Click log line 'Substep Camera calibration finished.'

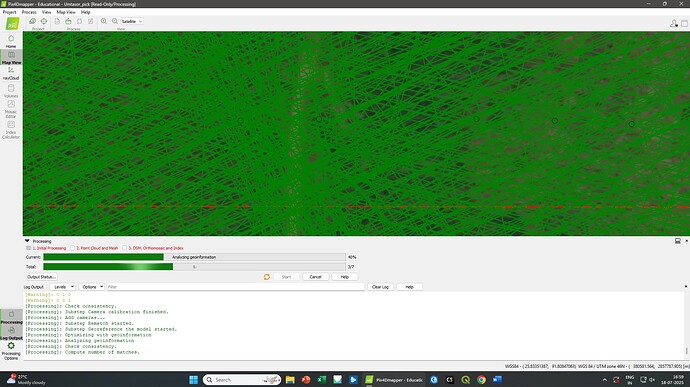tap(97, 312)
